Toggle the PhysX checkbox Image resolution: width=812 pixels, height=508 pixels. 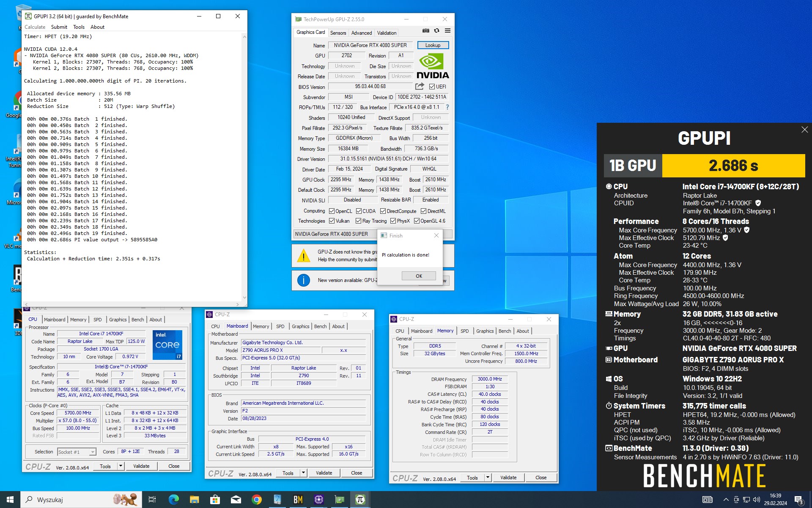click(x=393, y=221)
